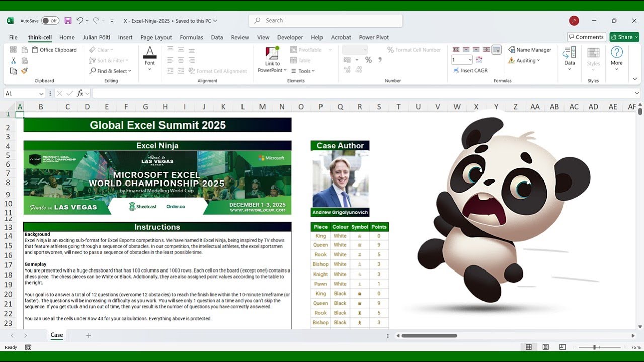Screen dimensions: 644x362
Task: Switch to the Developer tab
Action: [x=290, y=37]
